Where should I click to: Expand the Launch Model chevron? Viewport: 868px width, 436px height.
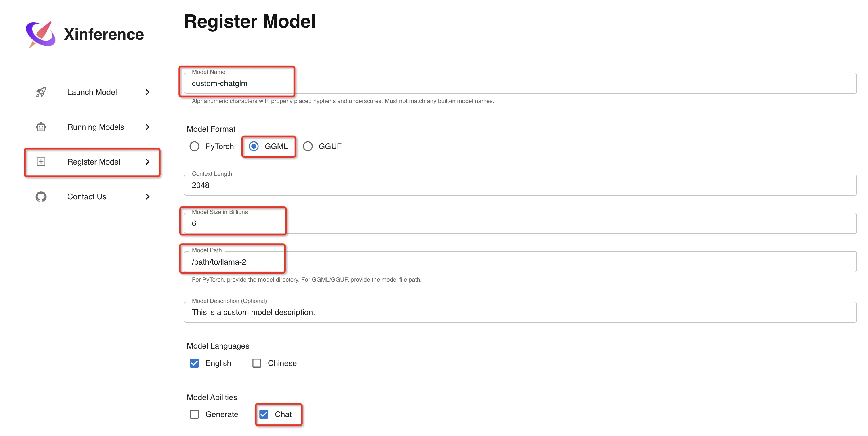pos(148,92)
